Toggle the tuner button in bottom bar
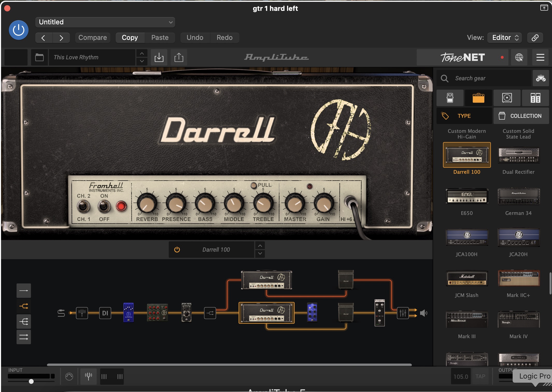 [x=88, y=376]
